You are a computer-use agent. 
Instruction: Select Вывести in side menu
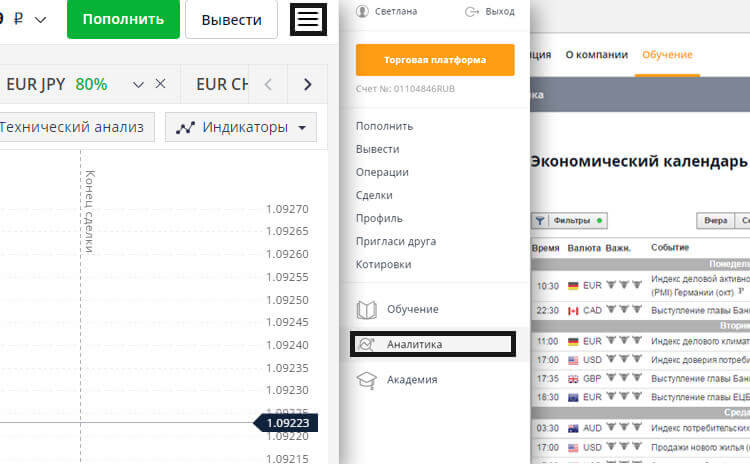click(x=377, y=149)
